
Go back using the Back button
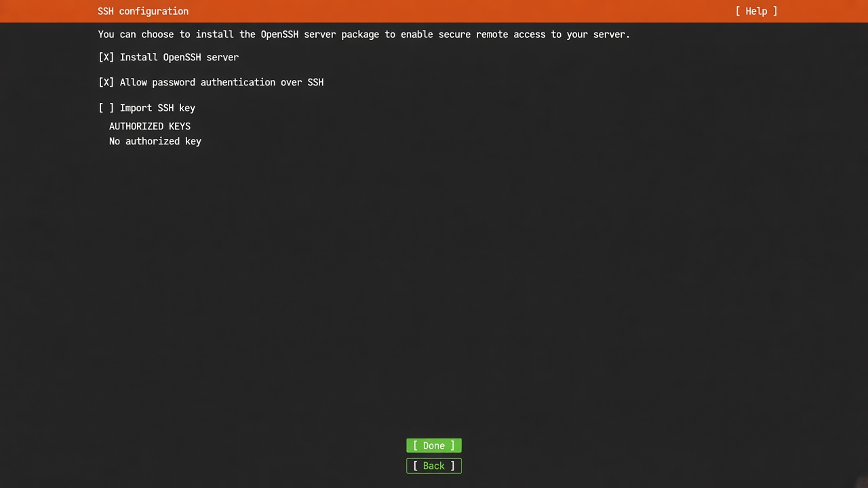[x=434, y=466]
